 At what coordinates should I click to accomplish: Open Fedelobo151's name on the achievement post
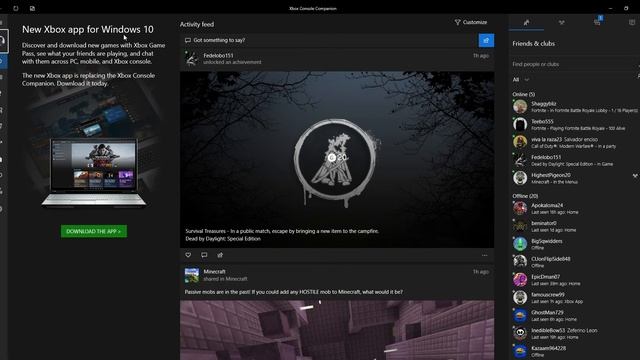pyautogui.click(x=218, y=56)
